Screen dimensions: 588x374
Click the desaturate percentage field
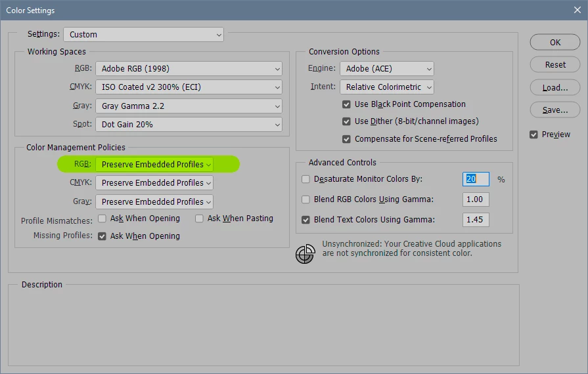point(476,179)
